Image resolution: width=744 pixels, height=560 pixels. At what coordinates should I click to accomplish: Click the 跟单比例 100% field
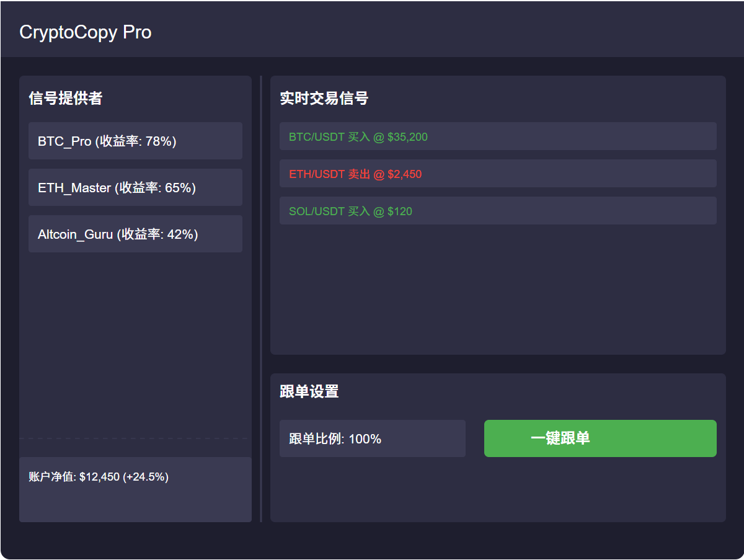pyautogui.click(x=372, y=438)
